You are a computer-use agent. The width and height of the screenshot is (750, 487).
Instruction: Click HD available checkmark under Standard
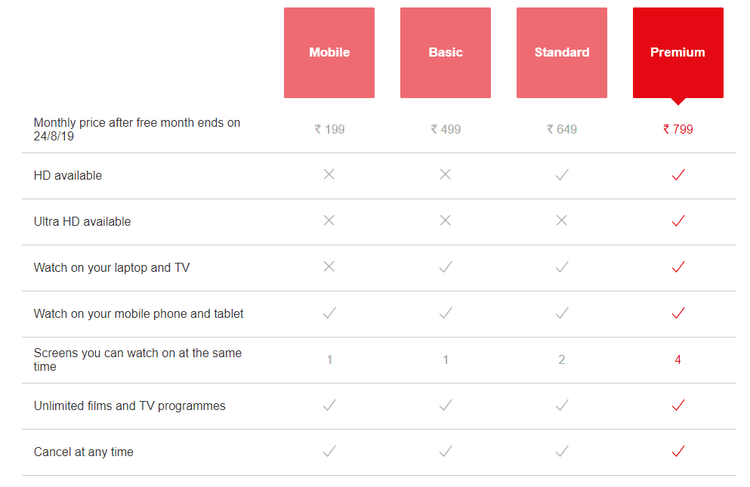pos(562,175)
